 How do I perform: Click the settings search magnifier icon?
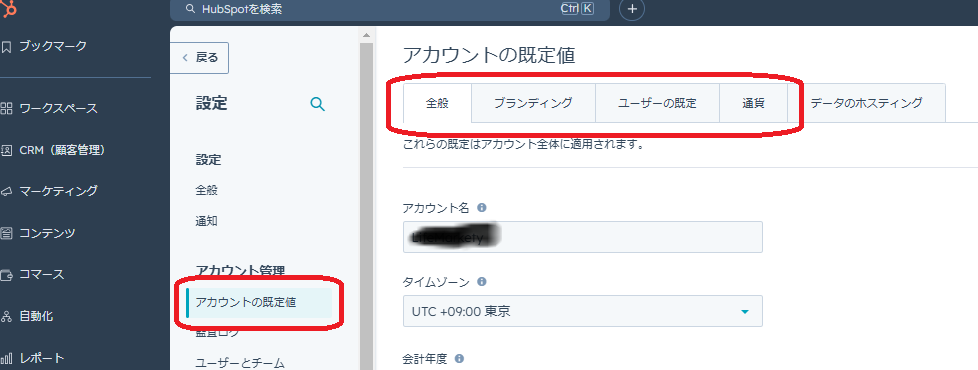pyautogui.click(x=317, y=104)
